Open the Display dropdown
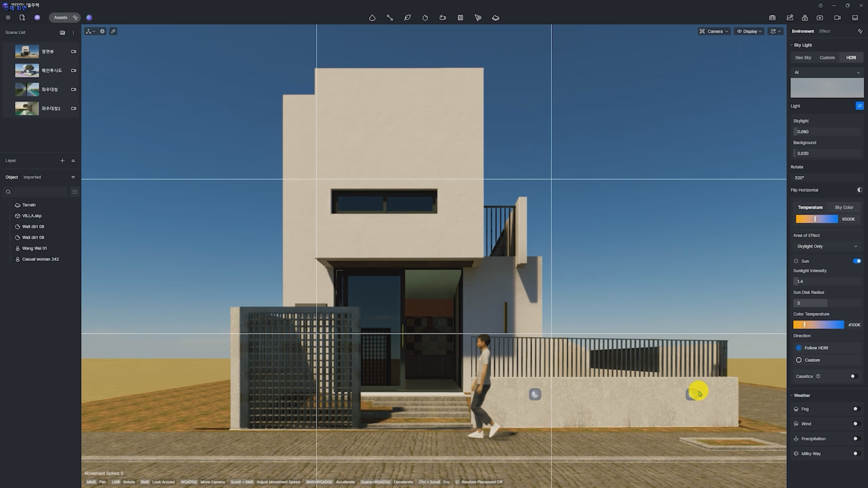 pyautogui.click(x=749, y=32)
